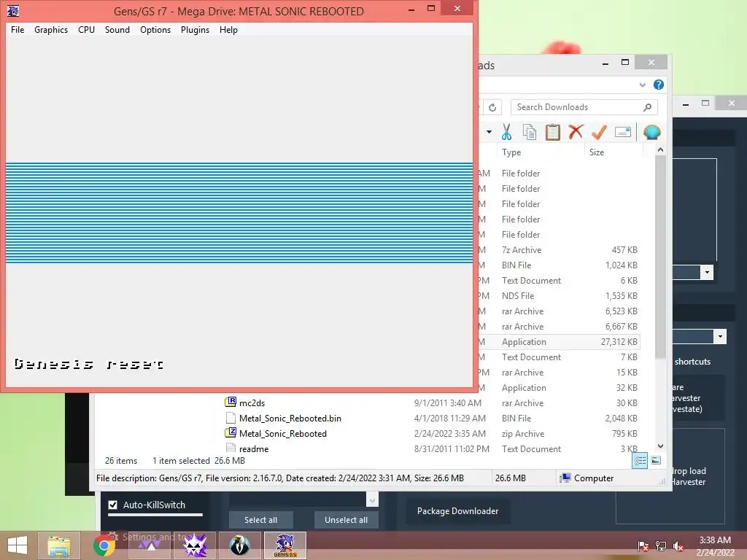The image size is (747, 560).
Task: Open the black toolbar dropdown arrow beside scissors
Action: [489, 132]
